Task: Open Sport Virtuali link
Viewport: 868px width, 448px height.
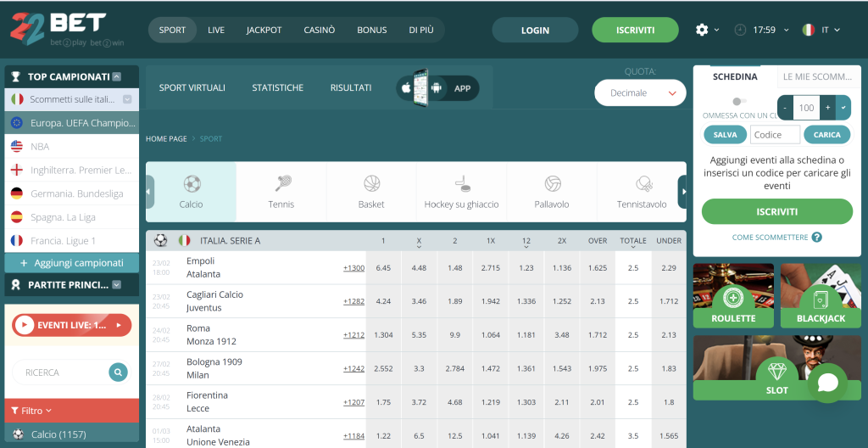Action: (192, 87)
